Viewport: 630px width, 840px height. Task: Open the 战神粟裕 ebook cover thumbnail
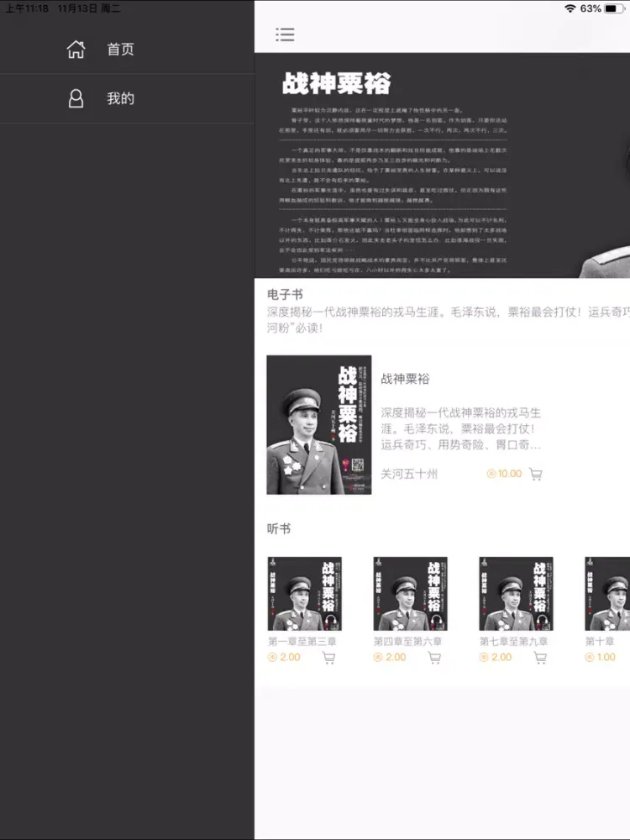click(x=318, y=425)
